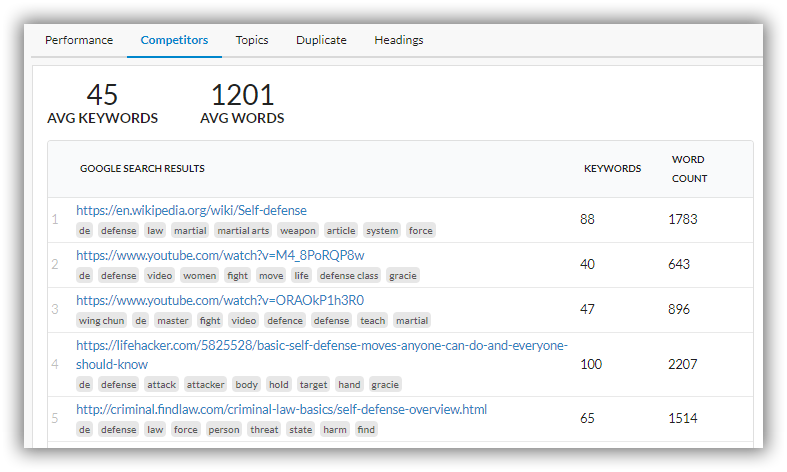Click the 'martial arts' tag in Wikipedia row

coord(243,230)
